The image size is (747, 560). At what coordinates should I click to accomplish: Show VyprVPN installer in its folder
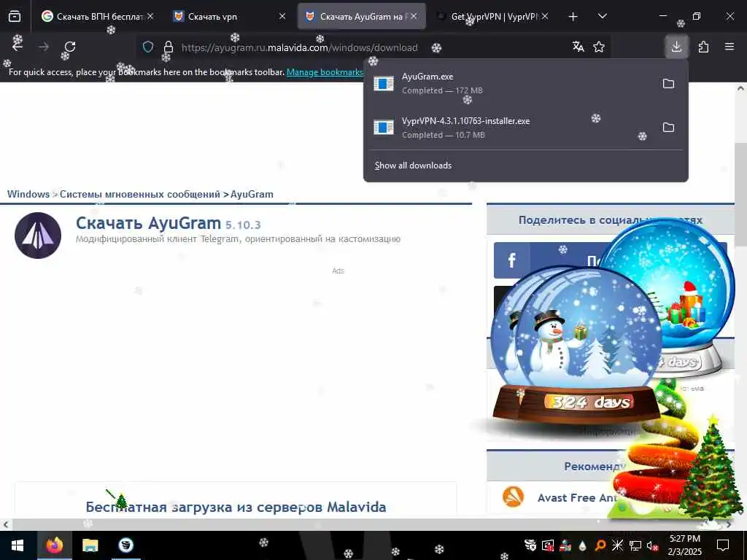668,128
